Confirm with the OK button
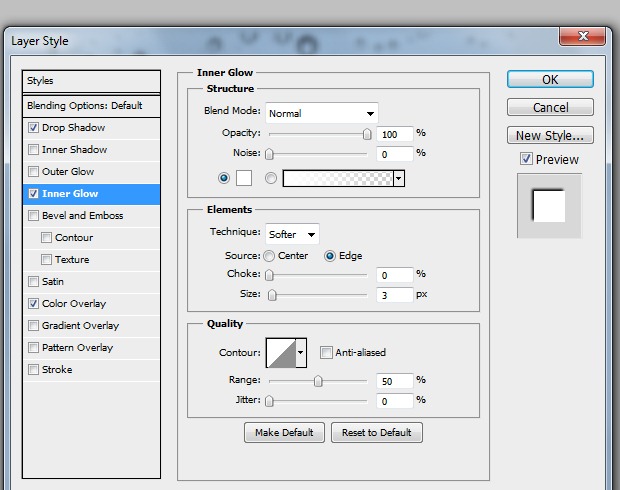Viewport: 620px width, 490px height. tap(550, 79)
